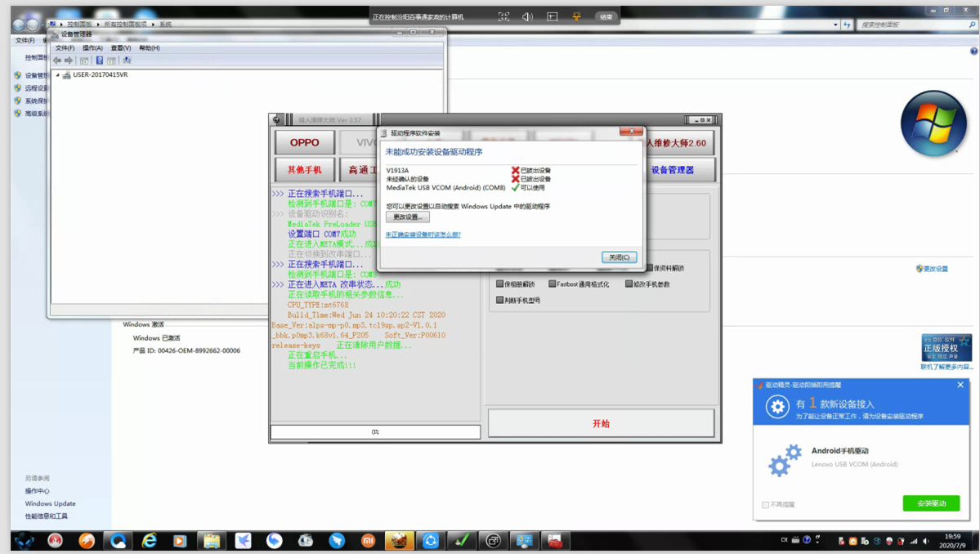This screenshot has width=980, height=554.
Task: Open the green checkmark app on taskbar
Action: (462, 540)
